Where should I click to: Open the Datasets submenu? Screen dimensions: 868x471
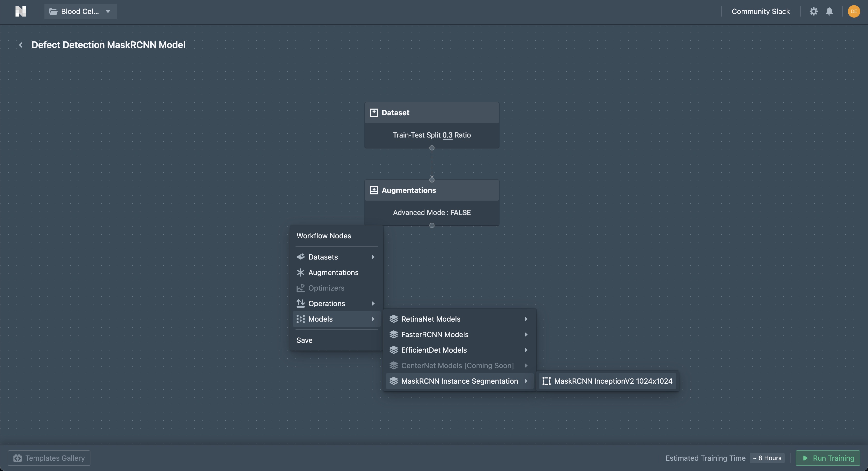336,257
